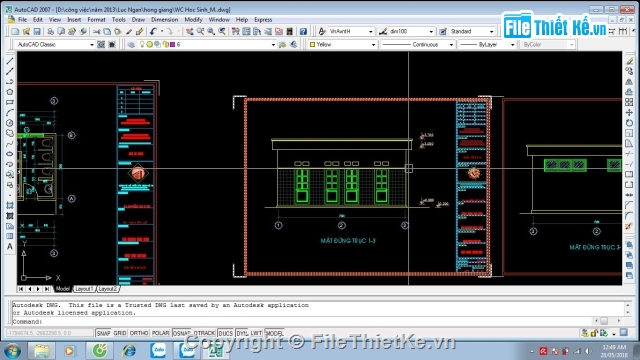Screen dimensions: 640x360
Task: Select the Rectangle tool in Draw toolbar
Action: click(x=10, y=102)
